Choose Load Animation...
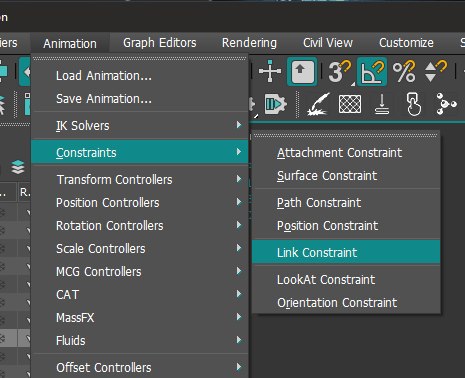465x378 pixels. (x=140, y=76)
